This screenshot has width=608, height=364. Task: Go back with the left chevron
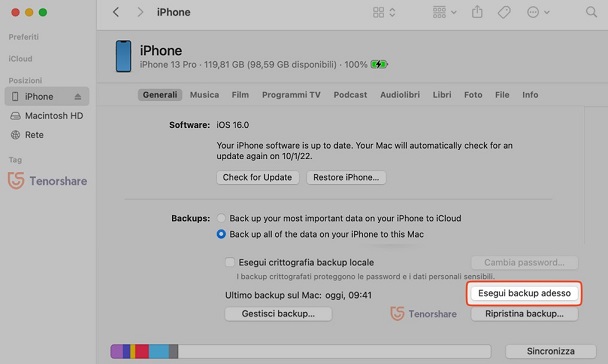pyautogui.click(x=116, y=12)
